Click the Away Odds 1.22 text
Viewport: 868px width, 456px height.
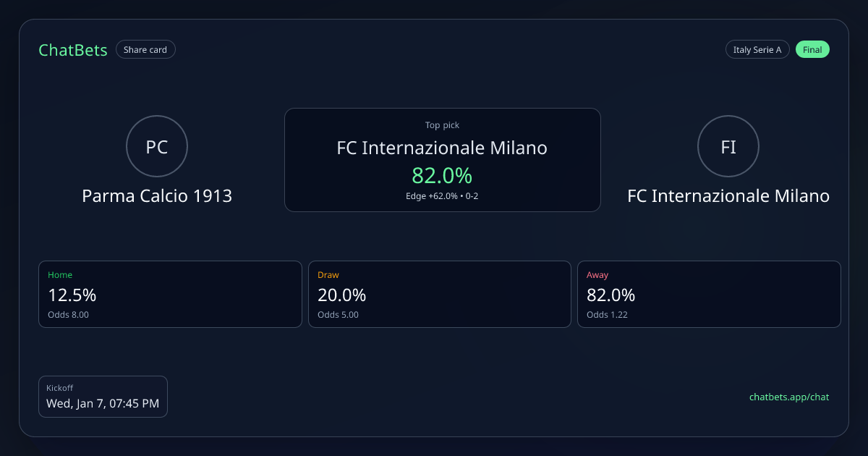click(607, 315)
